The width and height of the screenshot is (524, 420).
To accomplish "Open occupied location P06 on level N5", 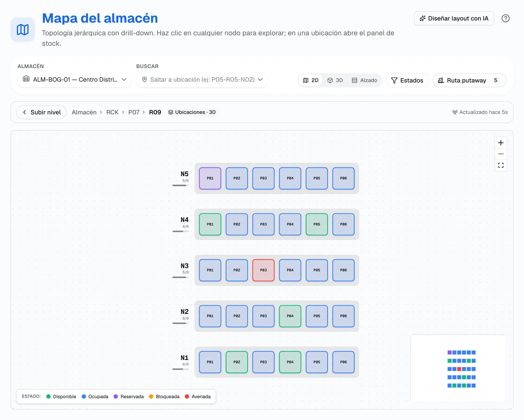I will click(343, 178).
